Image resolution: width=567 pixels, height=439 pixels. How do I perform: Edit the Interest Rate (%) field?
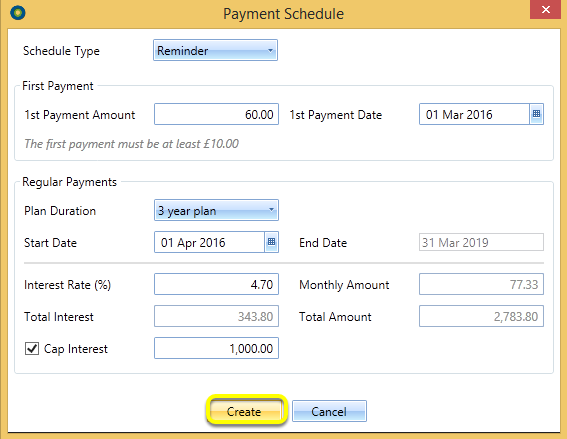coord(216,284)
